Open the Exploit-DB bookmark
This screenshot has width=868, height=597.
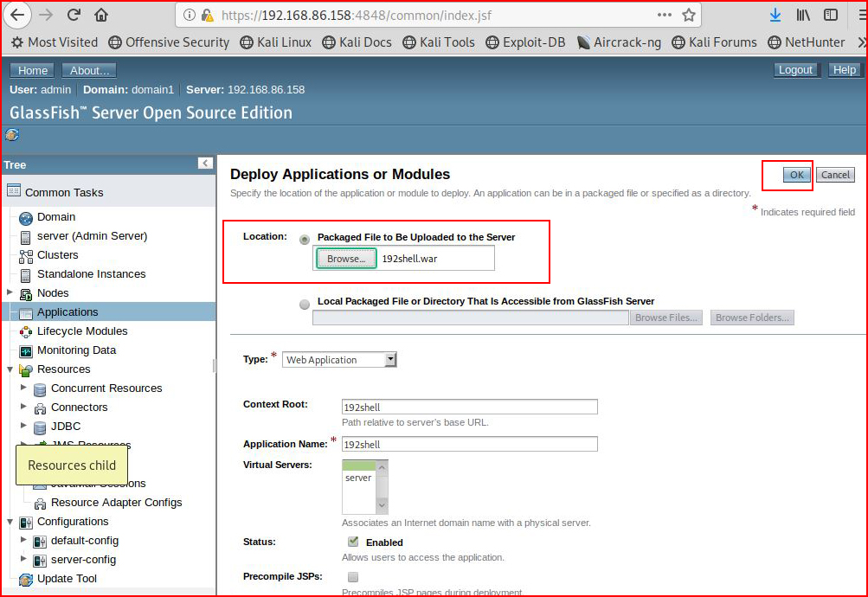pyautogui.click(x=525, y=42)
